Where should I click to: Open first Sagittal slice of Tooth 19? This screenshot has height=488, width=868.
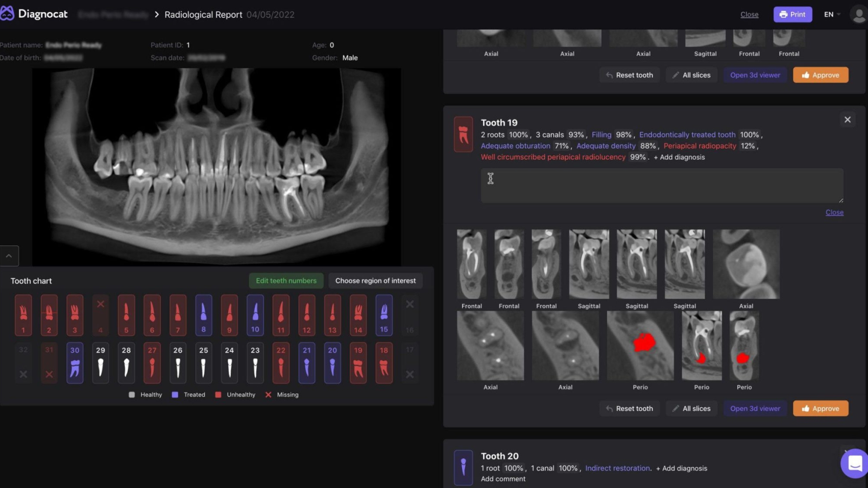(x=589, y=264)
